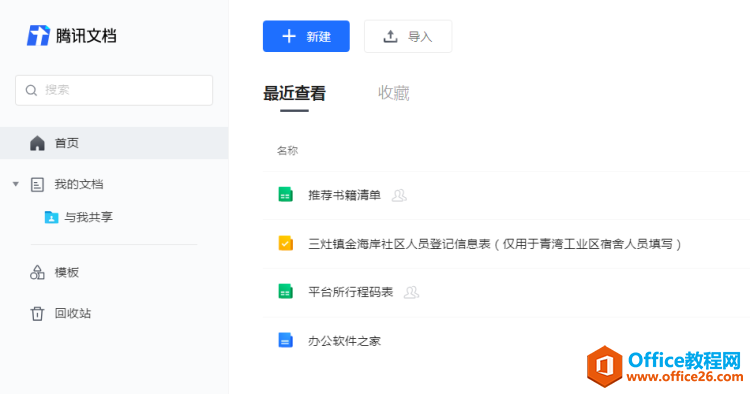
Task: Click the upload arrow icon in 导入
Action: click(390, 36)
